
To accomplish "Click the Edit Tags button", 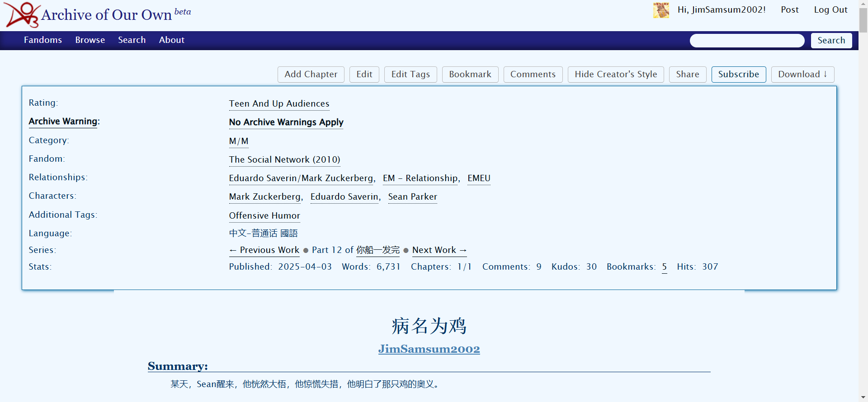I will click(410, 75).
